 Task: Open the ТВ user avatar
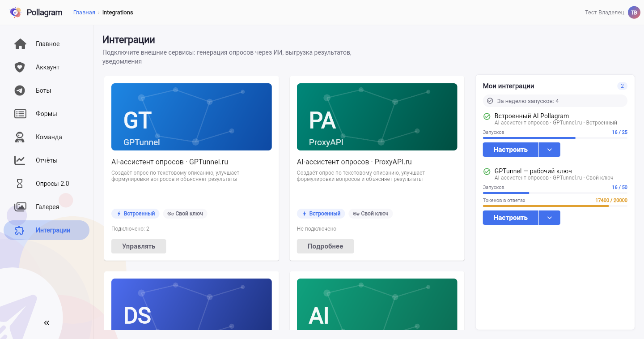(x=634, y=13)
